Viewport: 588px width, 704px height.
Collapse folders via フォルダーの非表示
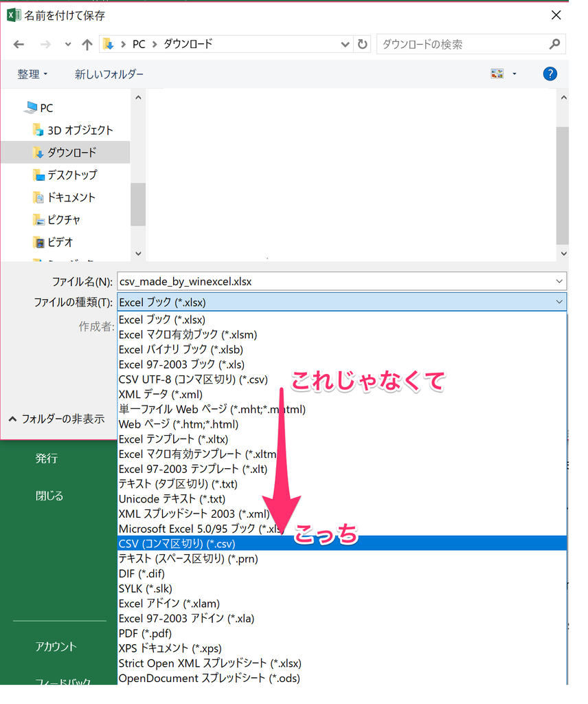coord(56,419)
